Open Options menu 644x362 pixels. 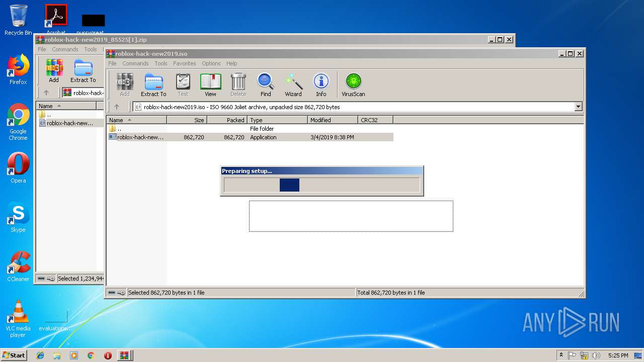[211, 63]
